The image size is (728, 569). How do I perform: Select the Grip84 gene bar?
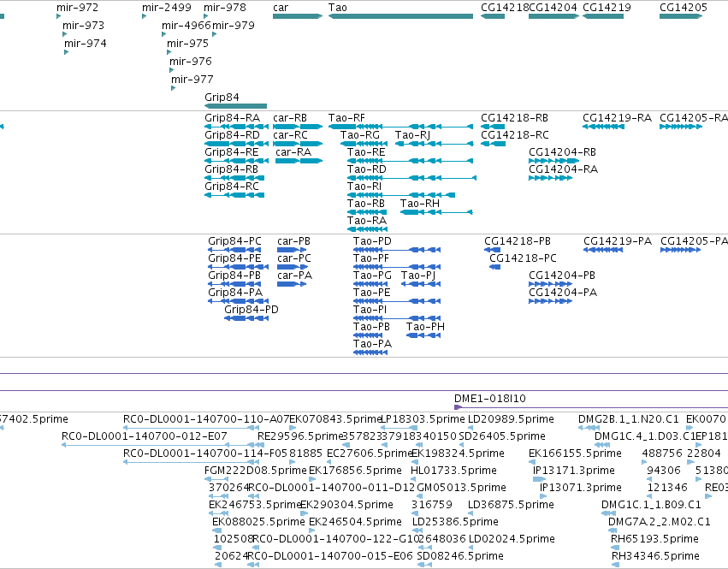tap(235, 106)
